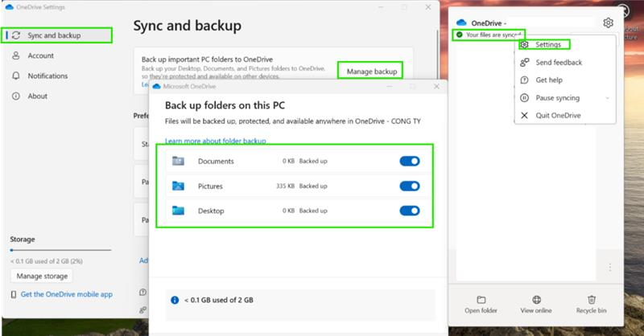Click the Quit OneDrive X icon
The height and width of the screenshot is (336, 644).
pyautogui.click(x=525, y=115)
